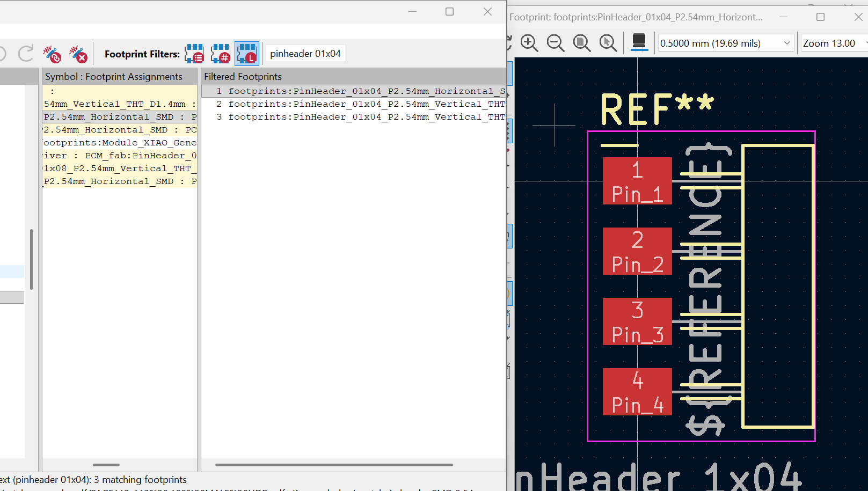Image resolution: width=868 pixels, height=491 pixels.
Task: Open the 3D viewer for the footprint
Action: click(x=639, y=43)
